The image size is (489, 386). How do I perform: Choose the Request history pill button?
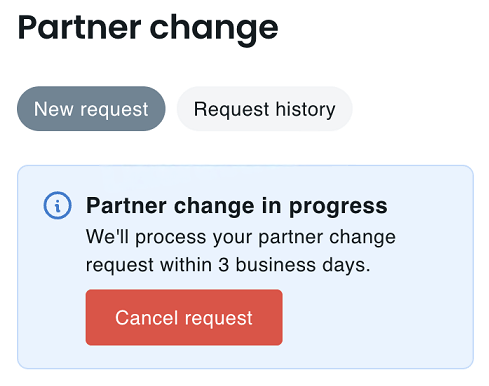[x=264, y=109]
